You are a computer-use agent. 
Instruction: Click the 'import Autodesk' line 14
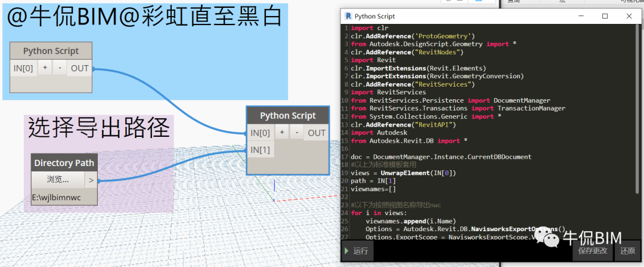point(379,133)
